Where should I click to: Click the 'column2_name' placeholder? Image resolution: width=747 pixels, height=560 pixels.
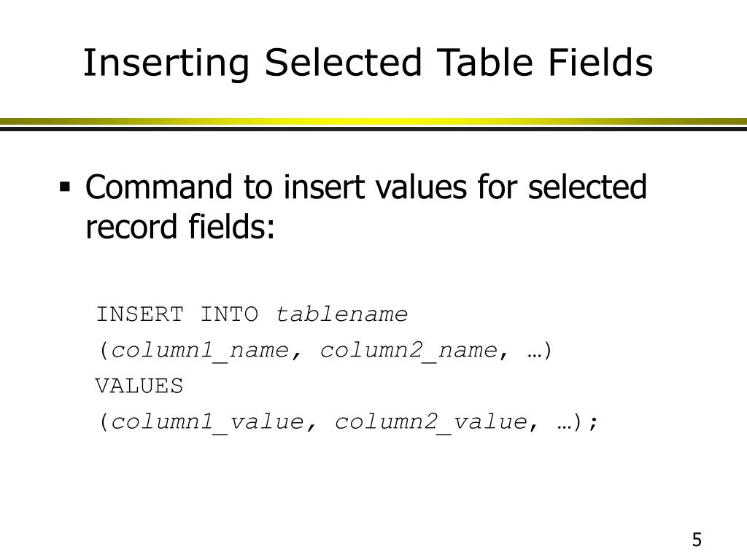pos(409,351)
